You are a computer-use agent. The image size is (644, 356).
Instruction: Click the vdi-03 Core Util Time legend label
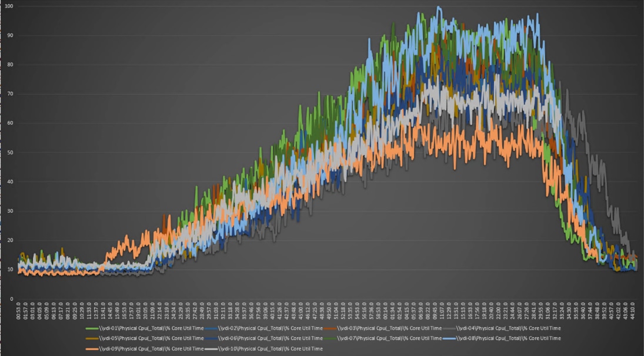click(389, 328)
